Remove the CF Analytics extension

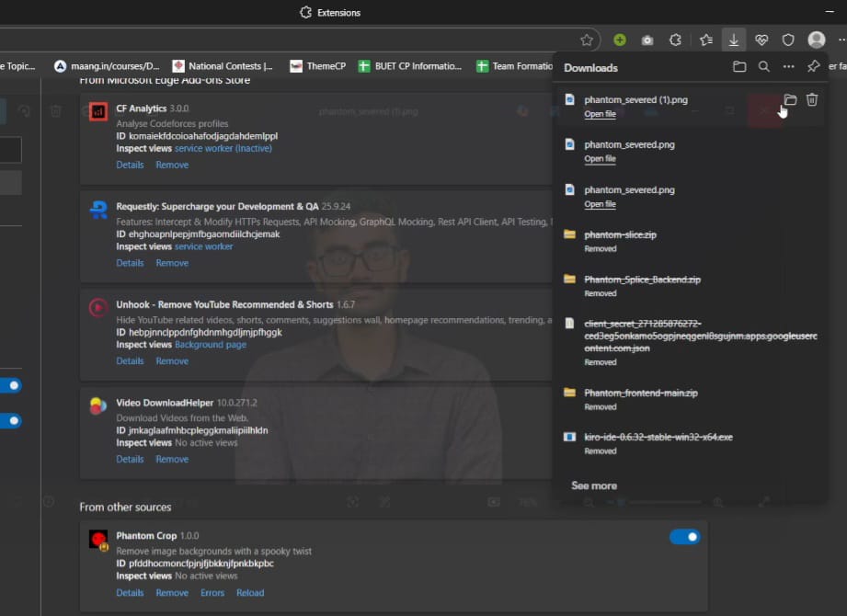172,165
